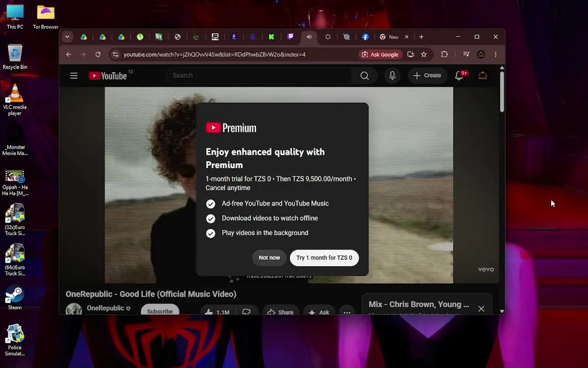
Task: Click the YouTube Premium logo in dialog
Action: [231, 128]
